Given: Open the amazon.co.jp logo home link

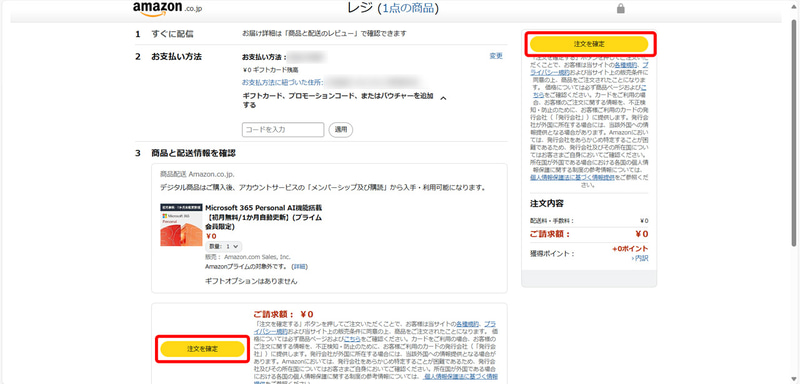Looking at the screenshot, I should tap(167, 9).
